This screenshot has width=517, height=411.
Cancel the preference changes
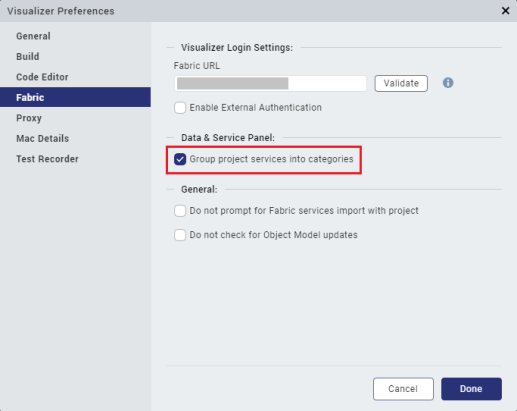(403, 389)
